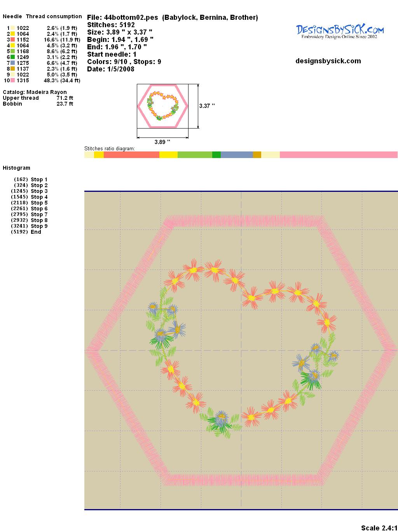This screenshot has height=532, width=398.
Task: Click the gold swatch for thread 1137
Action: coord(13,69)
